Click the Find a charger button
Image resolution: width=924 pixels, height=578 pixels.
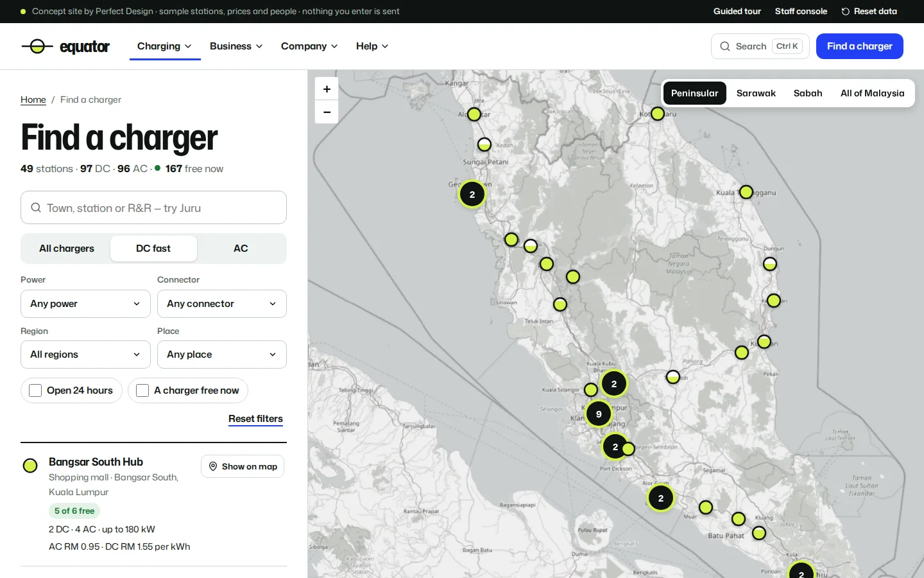tap(860, 46)
